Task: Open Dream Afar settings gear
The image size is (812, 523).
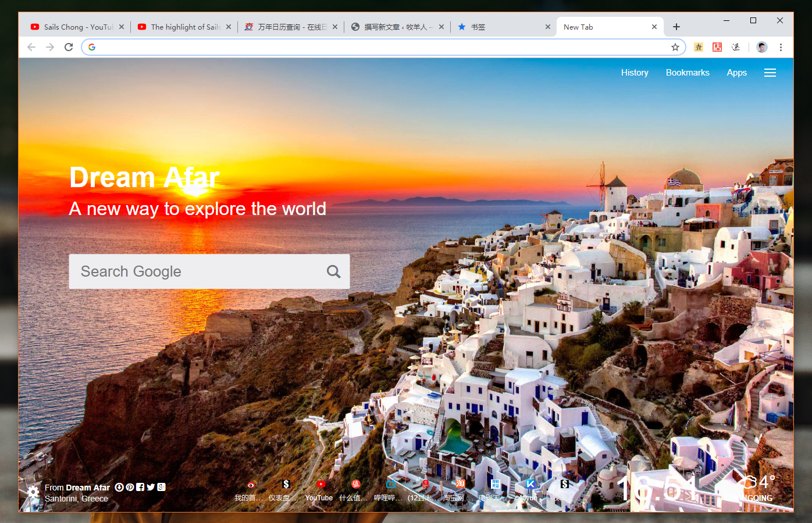Action: pyautogui.click(x=33, y=492)
